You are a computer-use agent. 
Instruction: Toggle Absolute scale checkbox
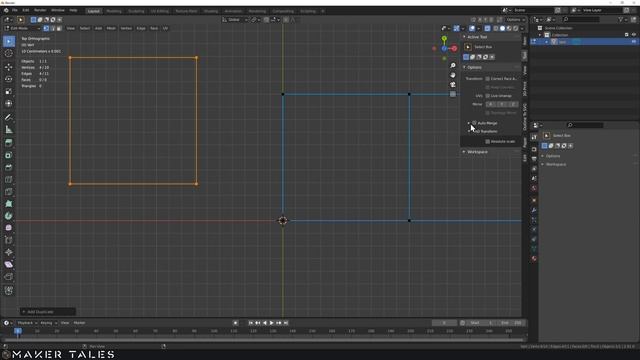tap(487, 142)
